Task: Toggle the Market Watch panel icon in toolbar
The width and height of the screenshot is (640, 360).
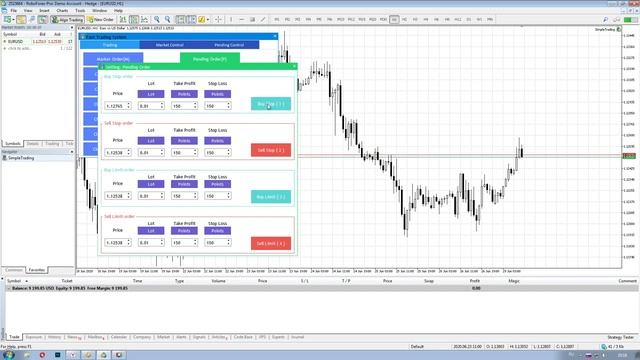Action: pyautogui.click(x=21, y=19)
